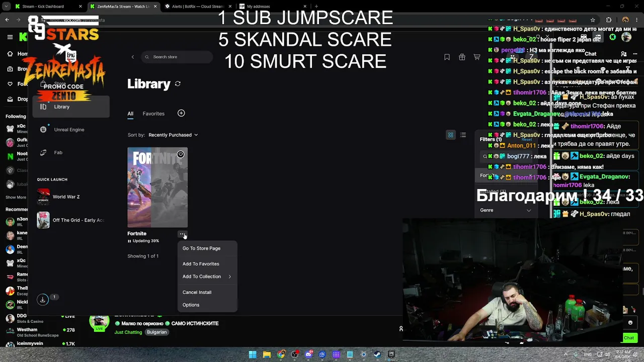The height and width of the screenshot is (362, 644).
Task: Open Epic Games Launcher from the taskbar
Action: click(x=391, y=354)
